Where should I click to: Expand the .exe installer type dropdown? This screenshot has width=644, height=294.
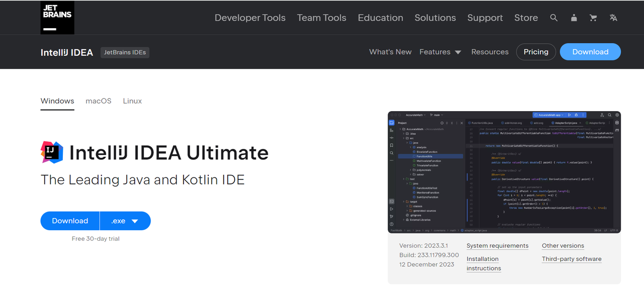click(125, 221)
